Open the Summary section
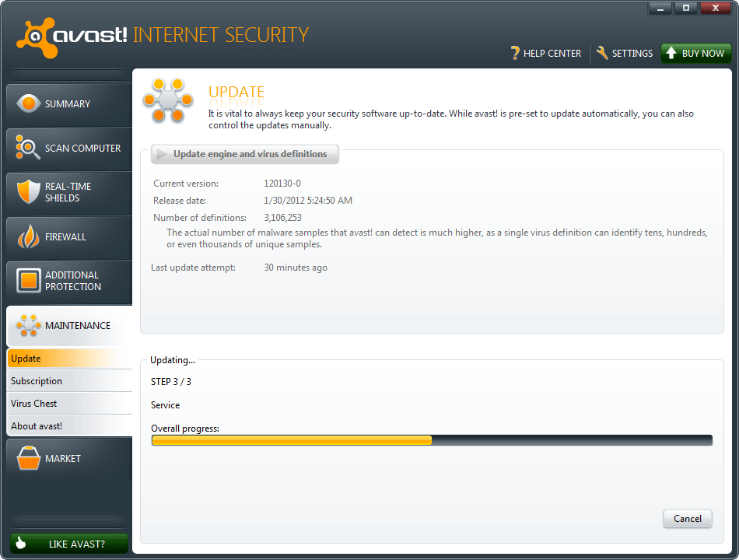This screenshot has height=560, width=739. (69, 103)
